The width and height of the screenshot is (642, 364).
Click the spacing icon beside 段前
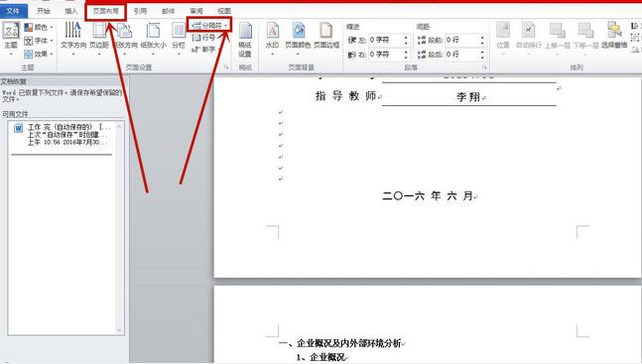point(422,40)
